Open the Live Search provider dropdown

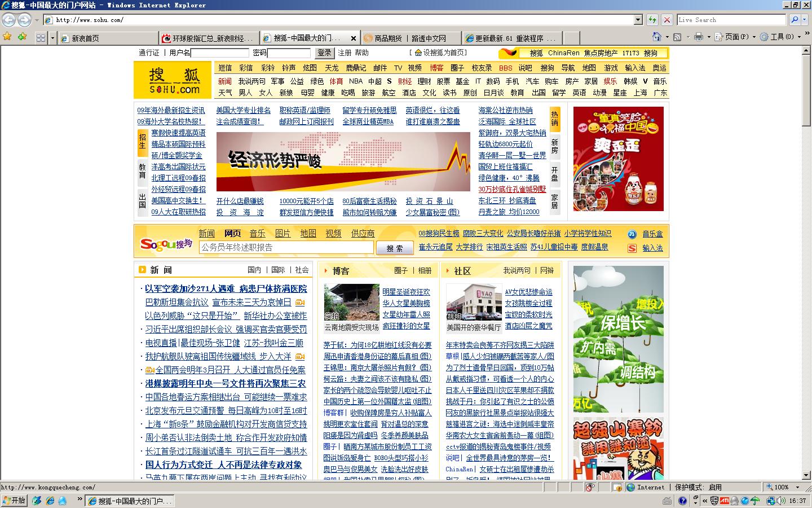click(x=804, y=20)
